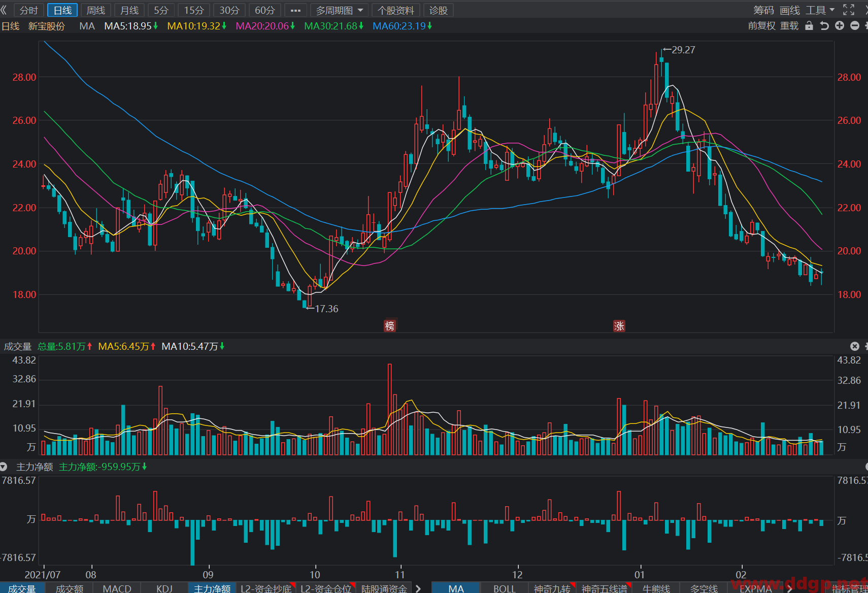This screenshot has height=593, width=868.
Task: Click 重载 to reload chart data
Action: (789, 26)
